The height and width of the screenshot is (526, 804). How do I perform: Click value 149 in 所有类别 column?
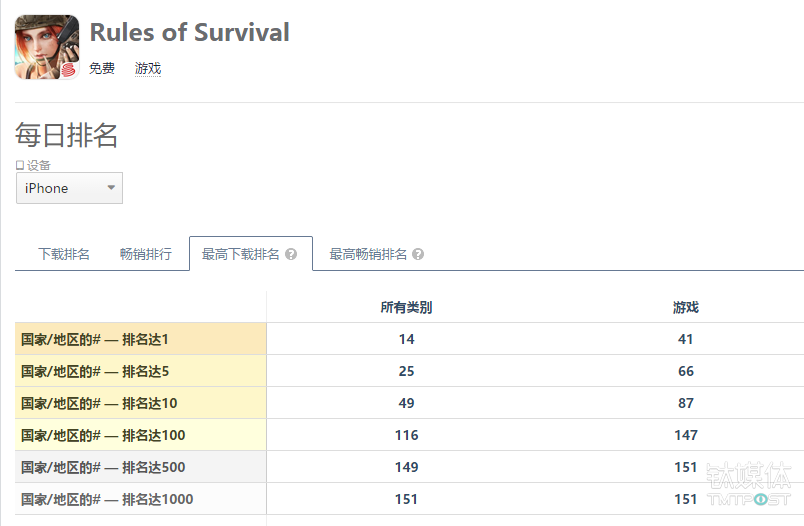(407, 467)
